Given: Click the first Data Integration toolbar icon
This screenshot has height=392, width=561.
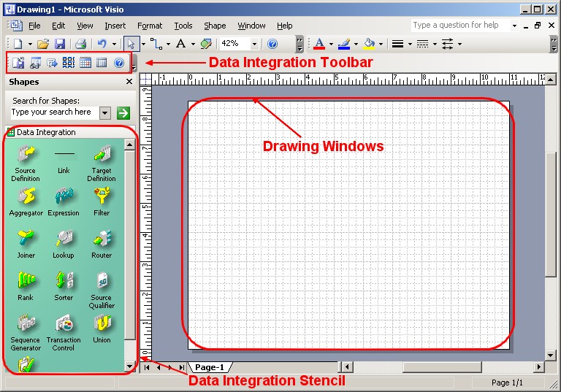Looking at the screenshot, I should point(18,63).
